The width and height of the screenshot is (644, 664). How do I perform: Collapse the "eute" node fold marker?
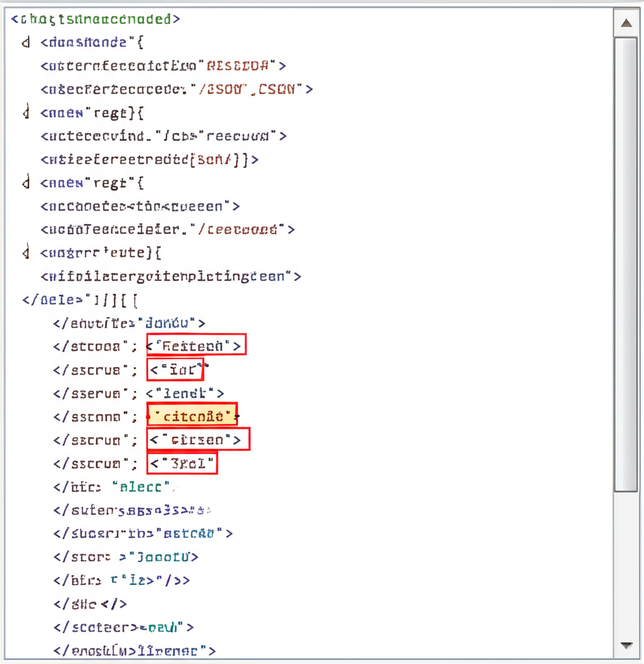click(26, 253)
